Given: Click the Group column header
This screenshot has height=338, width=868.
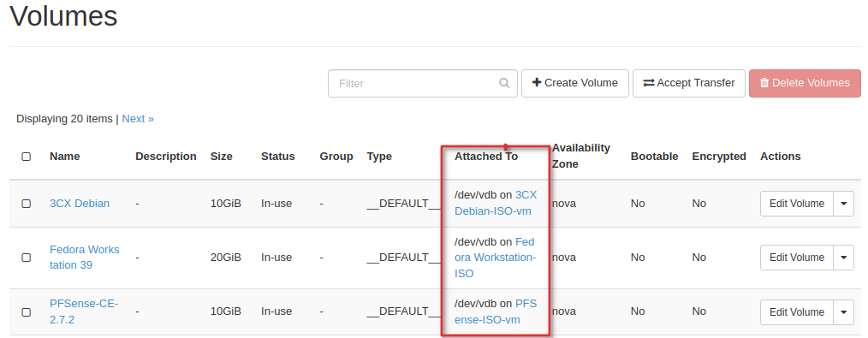Looking at the screenshot, I should [336, 157].
